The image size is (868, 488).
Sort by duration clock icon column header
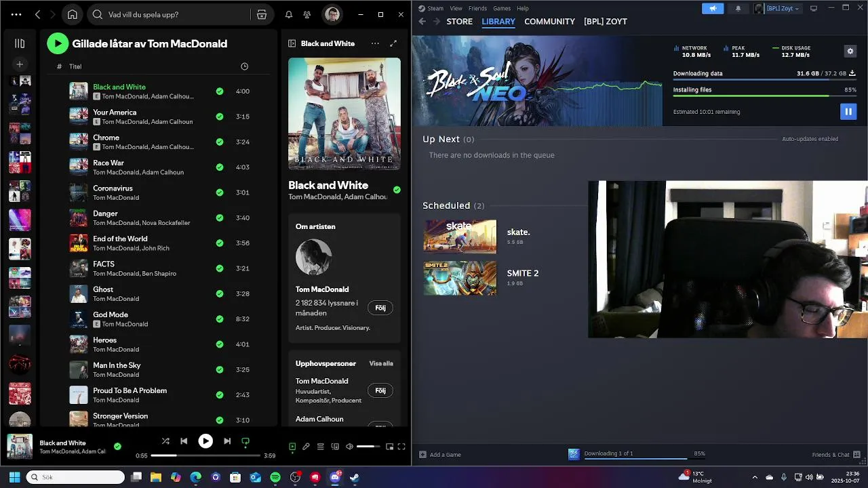(244, 66)
